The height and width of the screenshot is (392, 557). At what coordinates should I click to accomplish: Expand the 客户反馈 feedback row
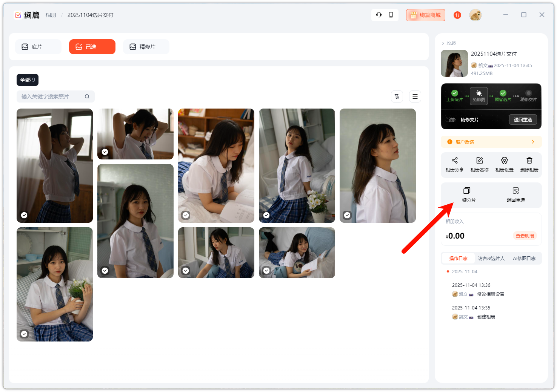click(x=491, y=142)
